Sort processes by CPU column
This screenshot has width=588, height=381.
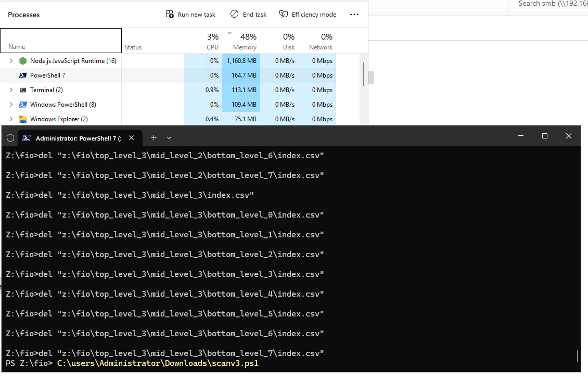pyautogui.click(x=203, y=41)
